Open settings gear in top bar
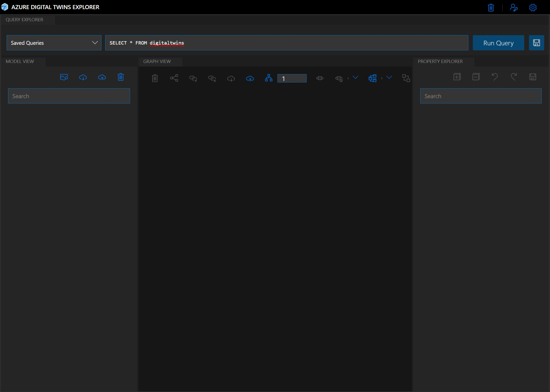This screenshot has width=550, height=392. [533, 8]
